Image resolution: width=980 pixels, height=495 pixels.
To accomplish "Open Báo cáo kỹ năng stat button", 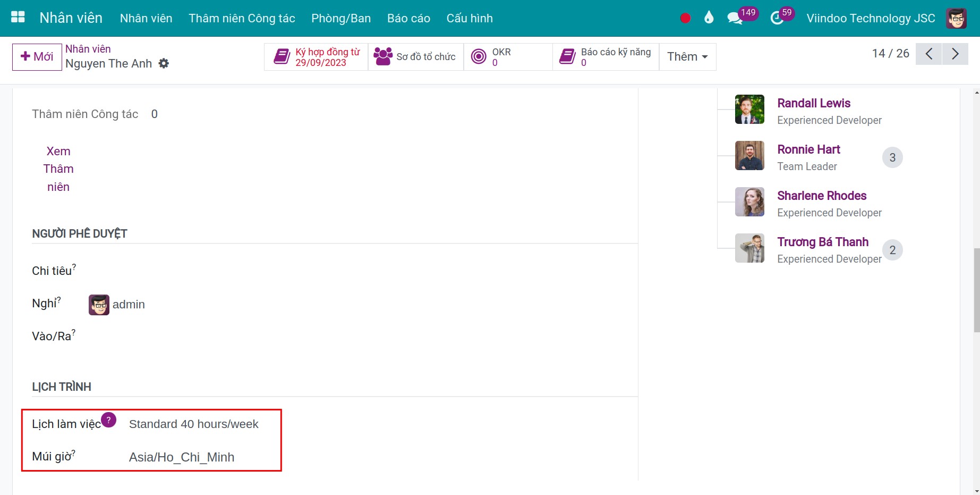I will pos(606,57).
